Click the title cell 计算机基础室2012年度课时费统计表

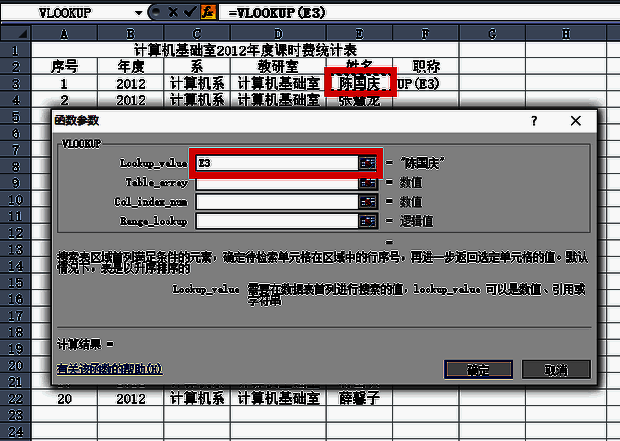coord(245,50)
